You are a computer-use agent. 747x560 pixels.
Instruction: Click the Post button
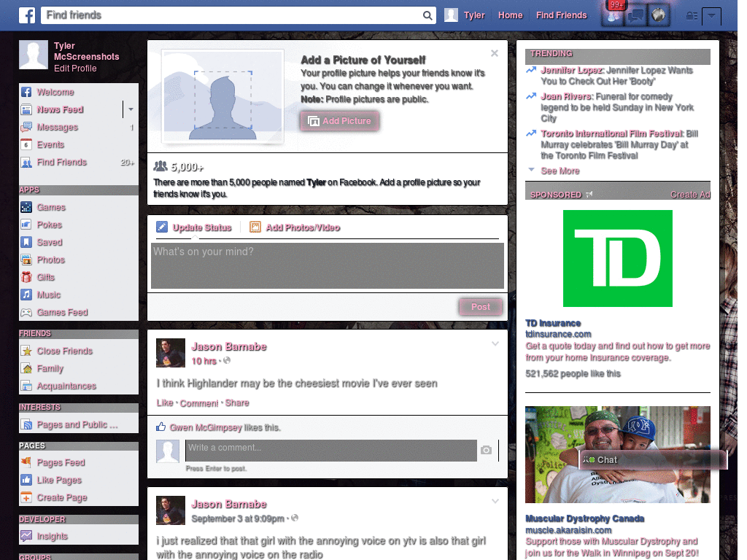pyautogui.click(x=481, y=307)
